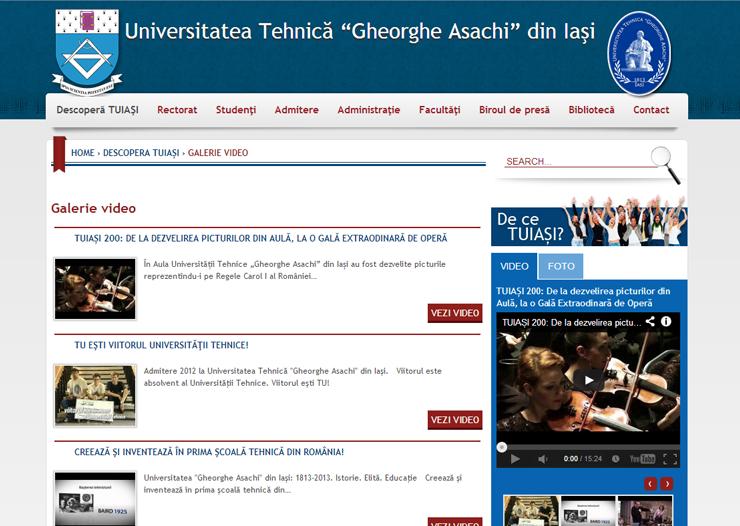This screenshot has height=526, width=740.
Task: Click the magnifying glass search icon
Action: click(x=665, y=165)
